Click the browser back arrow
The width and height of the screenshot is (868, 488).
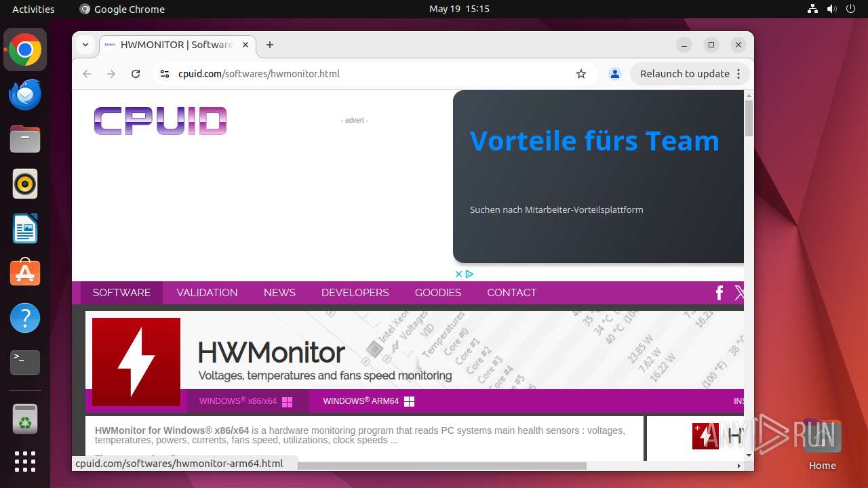pyautogui.click(x=87, y=74)
